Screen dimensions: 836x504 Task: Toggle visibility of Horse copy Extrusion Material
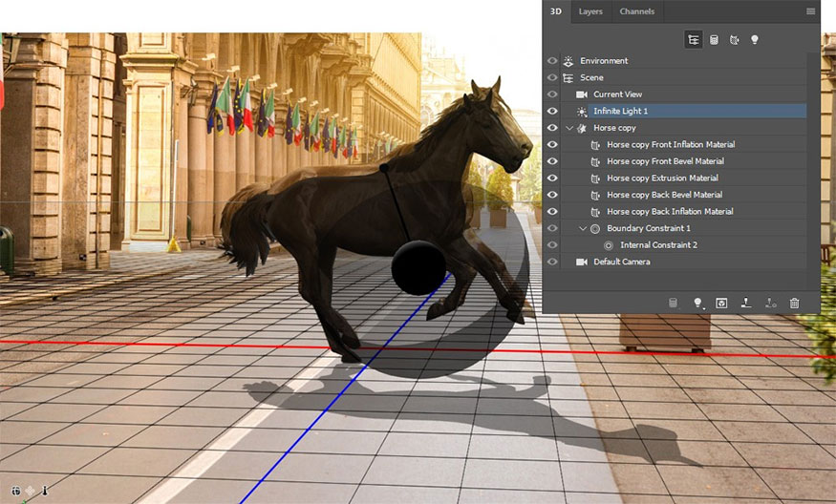pyautogui.click(x=552, y=178)
